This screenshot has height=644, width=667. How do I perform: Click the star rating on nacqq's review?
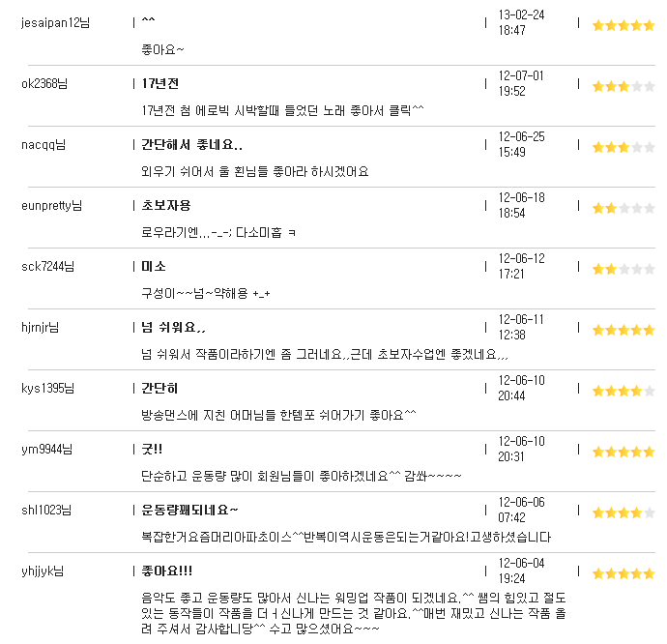pos(623,147)
